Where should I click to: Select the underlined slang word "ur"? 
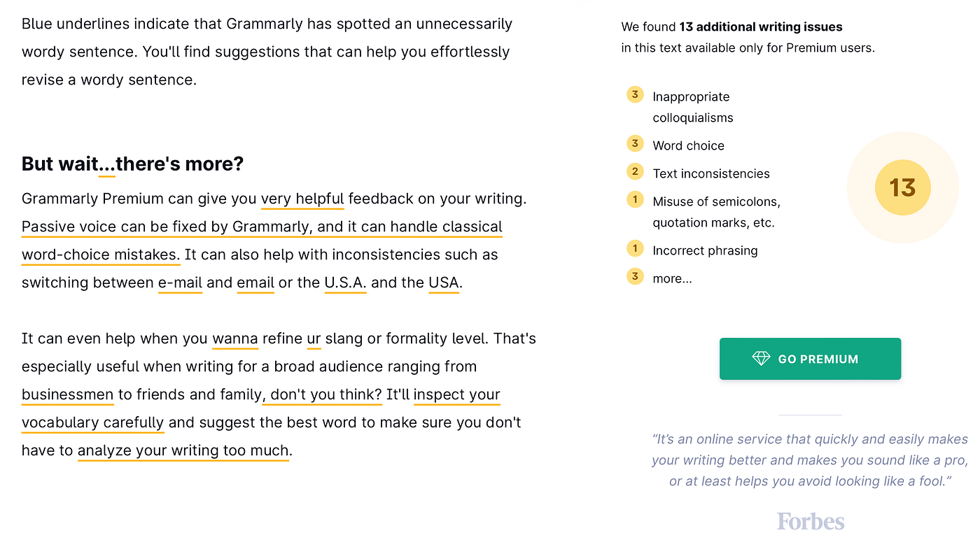pyautogui.click(x=314, y=339)
